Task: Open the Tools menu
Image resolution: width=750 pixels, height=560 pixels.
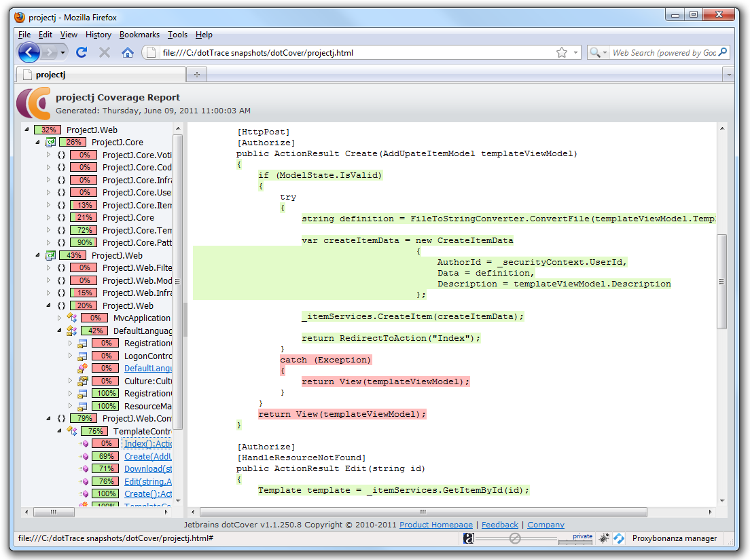Action: point(177,35)
